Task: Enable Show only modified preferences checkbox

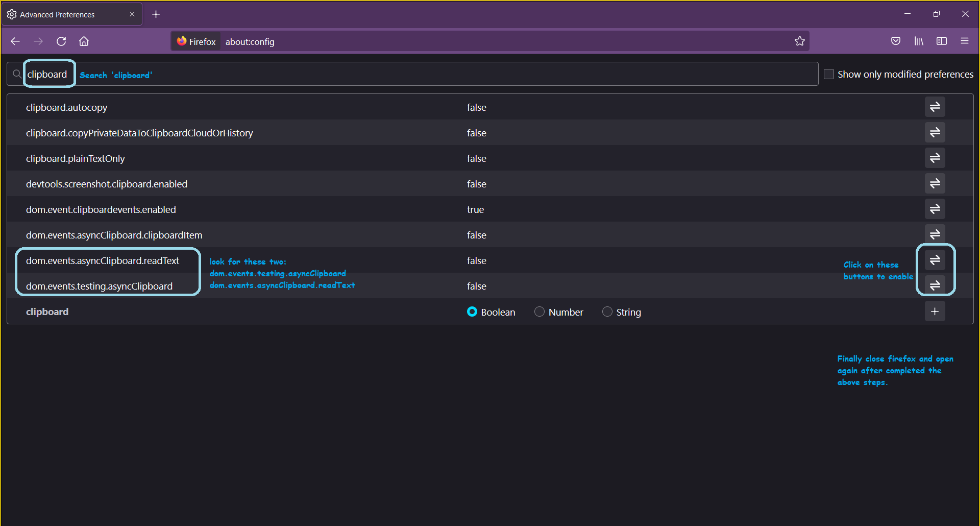Action: 829,74
